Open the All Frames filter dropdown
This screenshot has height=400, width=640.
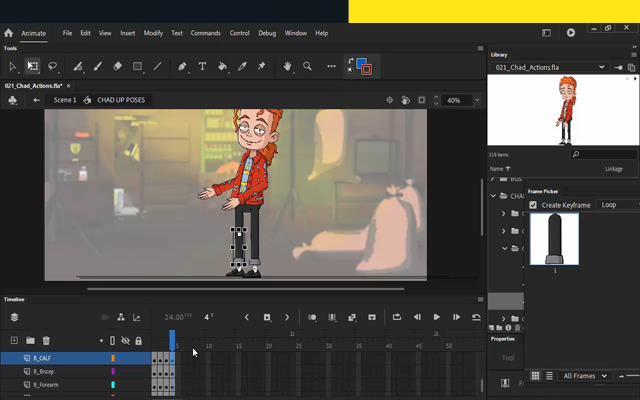(585, 376)
